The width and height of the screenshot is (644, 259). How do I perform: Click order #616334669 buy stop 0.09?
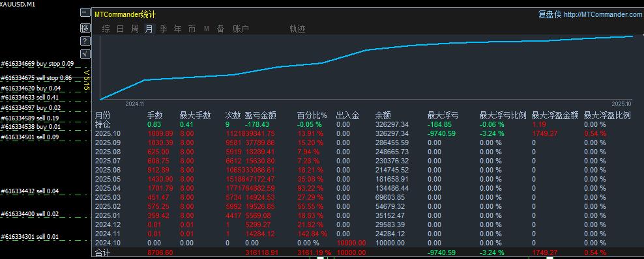pos(37,64)
